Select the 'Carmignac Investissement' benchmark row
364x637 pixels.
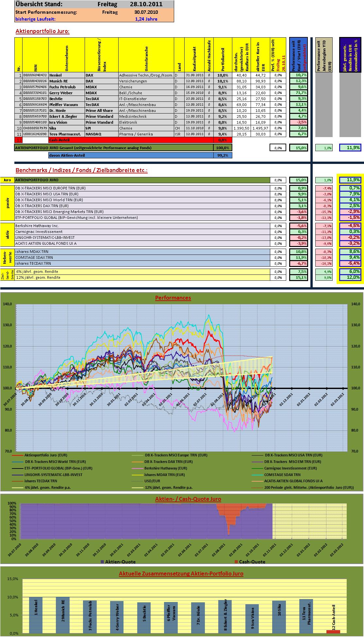coord(142,232)
